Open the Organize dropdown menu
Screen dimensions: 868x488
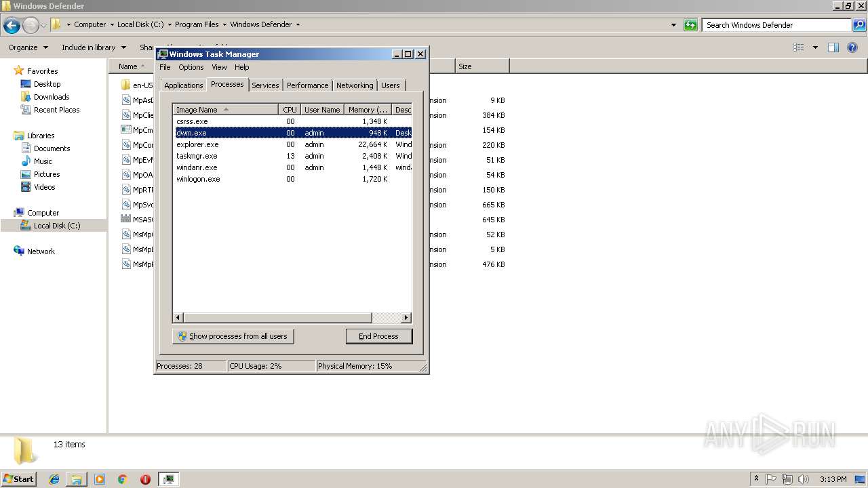28,47
